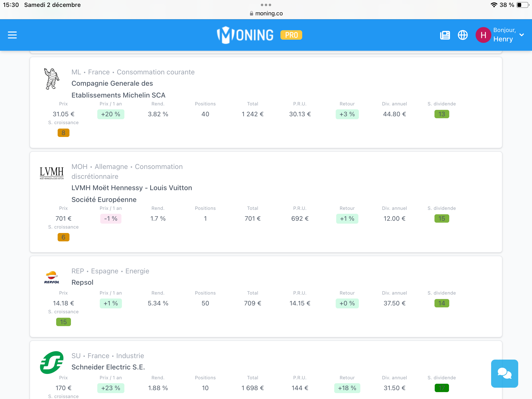This screenshot has height=399, width=532.
Task: Open LVMH Moët Hennessy - Louis Vuitton title
Action: tap(132, 194)
